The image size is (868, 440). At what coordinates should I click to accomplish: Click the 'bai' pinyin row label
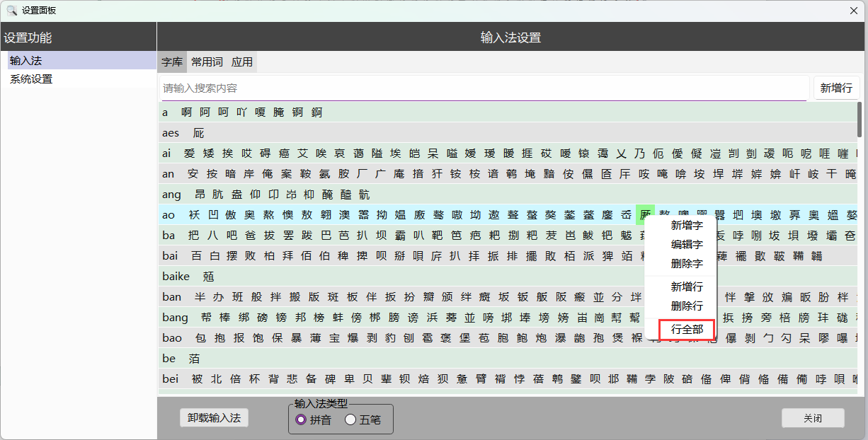coord(171,256)
